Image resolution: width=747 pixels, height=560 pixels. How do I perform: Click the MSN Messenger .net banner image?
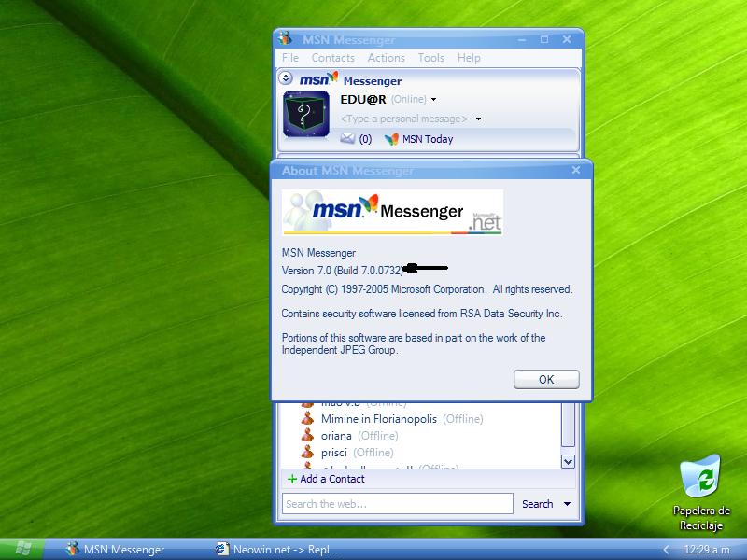(x=392, y=212)
